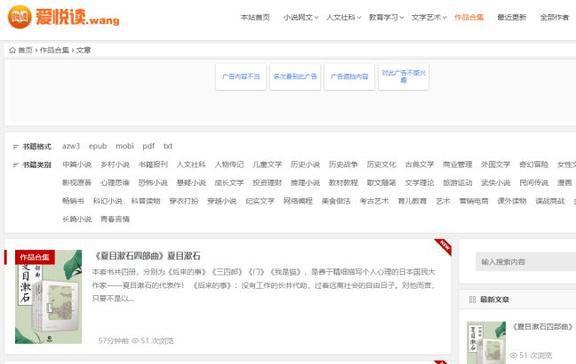Filter books by azw3 format

pyautogui.click(x=71, y=146)
